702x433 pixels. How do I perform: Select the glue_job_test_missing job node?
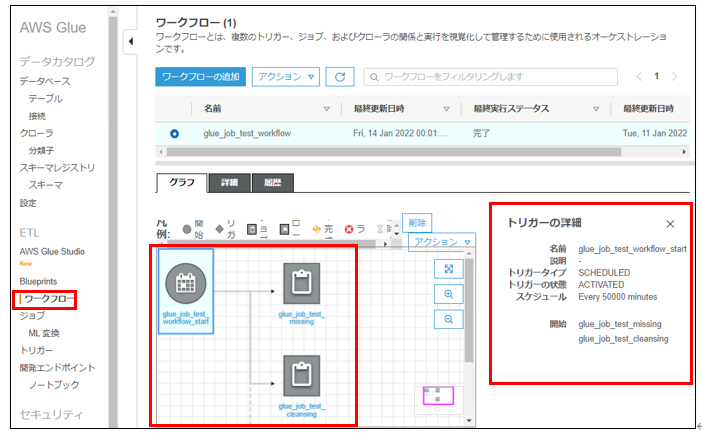click(x=302, y=293)
